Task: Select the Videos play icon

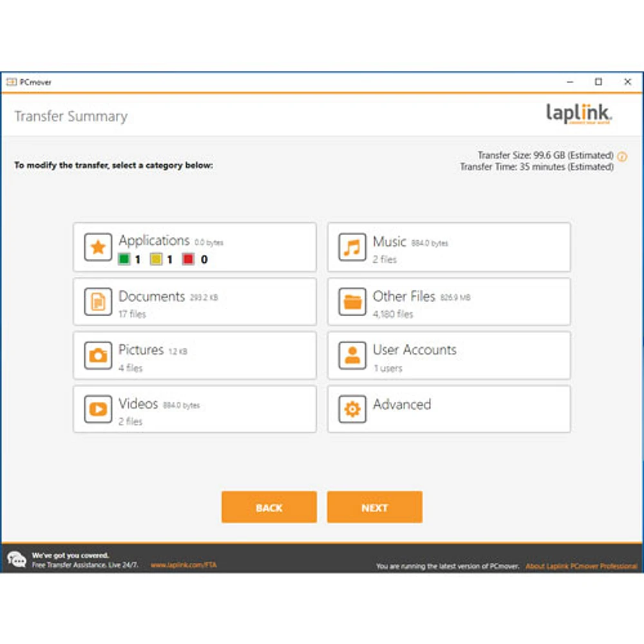Action: 97,409
